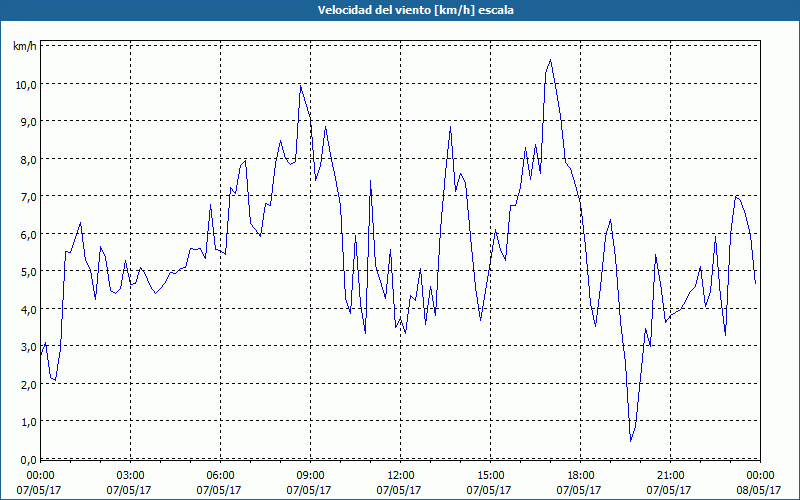Screen dimensions: 800x500
Task: Click the '7,0' y-axis value
Action: tap(29, 196)
